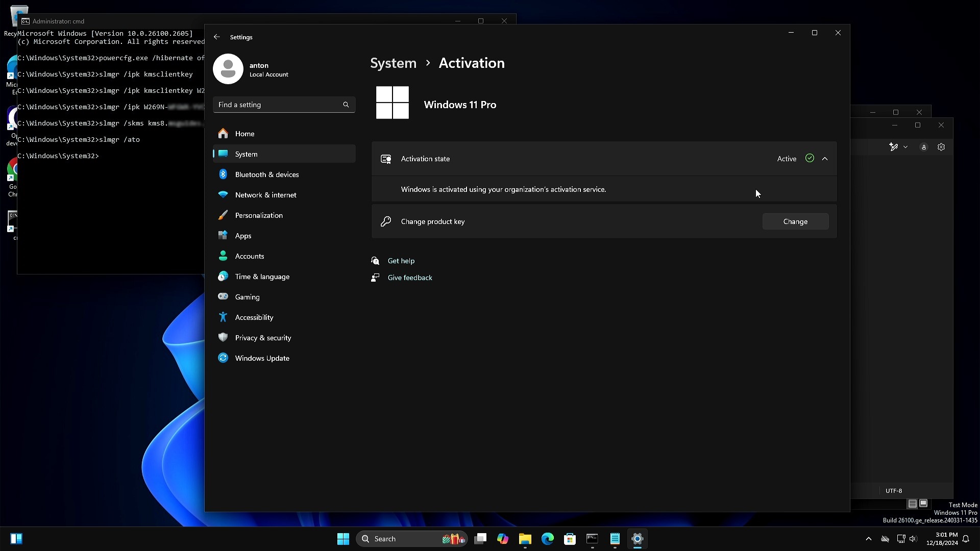
Task: Show hidden system tray icons
Action: [869, 539]
